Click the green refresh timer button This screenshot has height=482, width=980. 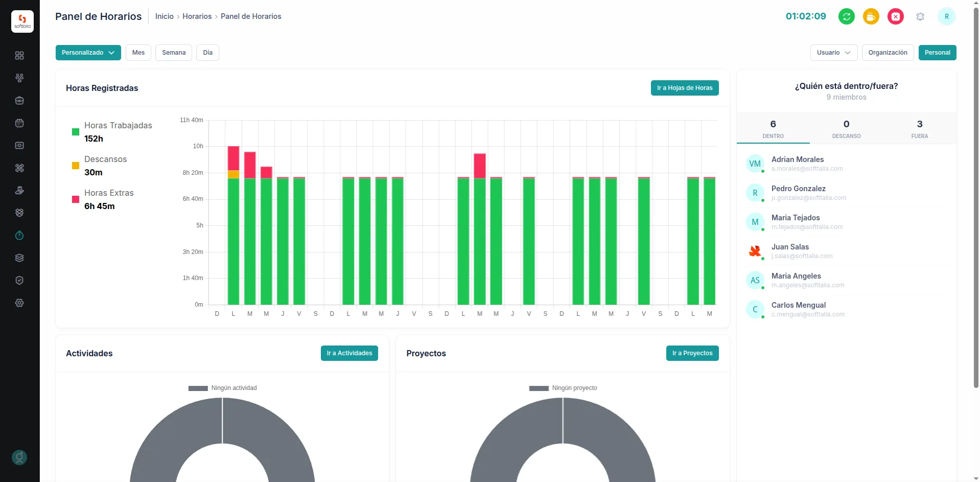click(847, 16)
